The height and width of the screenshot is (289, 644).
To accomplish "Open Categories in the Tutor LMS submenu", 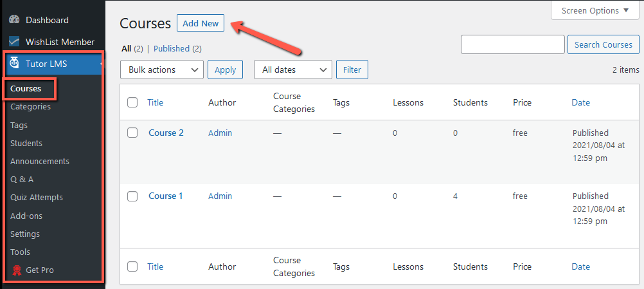I will point(30,107).
